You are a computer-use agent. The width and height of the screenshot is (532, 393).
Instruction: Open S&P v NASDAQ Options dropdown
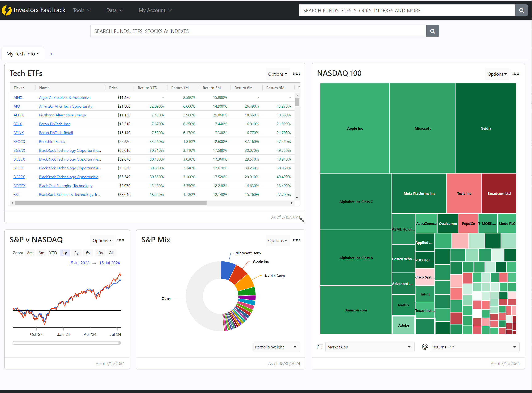(x=102, y=240)
